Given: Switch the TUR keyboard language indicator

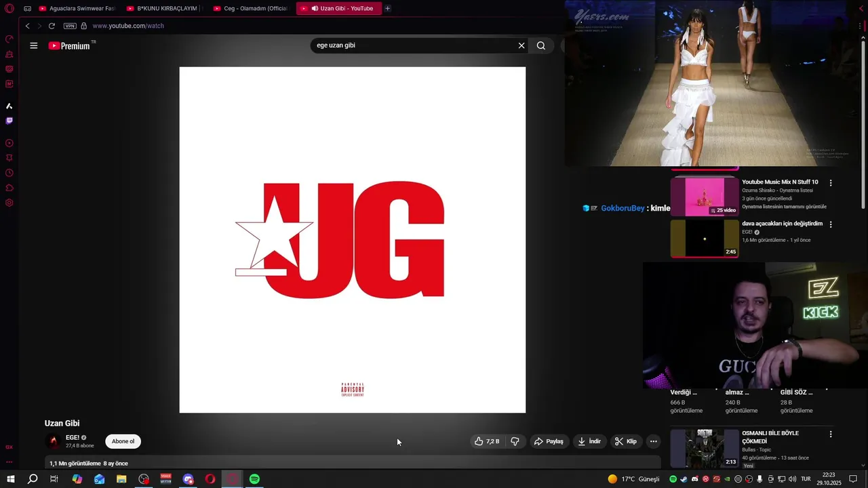Looking at the screenshot, I should tap(806, 479).
